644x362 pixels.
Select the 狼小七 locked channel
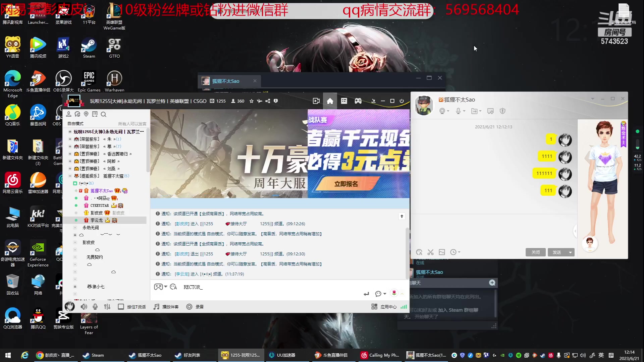coord(96,287)
